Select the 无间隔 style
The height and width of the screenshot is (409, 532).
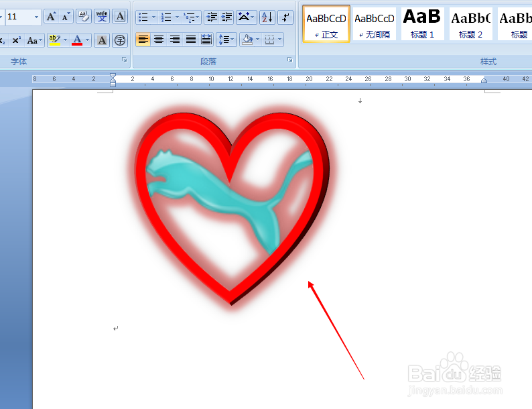375,23
